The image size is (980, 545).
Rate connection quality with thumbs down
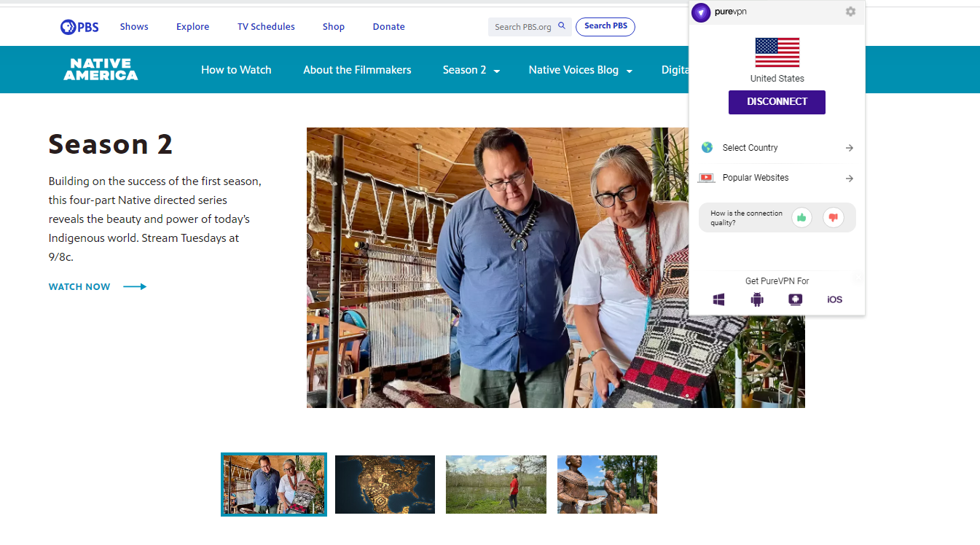tap(833, 217)
